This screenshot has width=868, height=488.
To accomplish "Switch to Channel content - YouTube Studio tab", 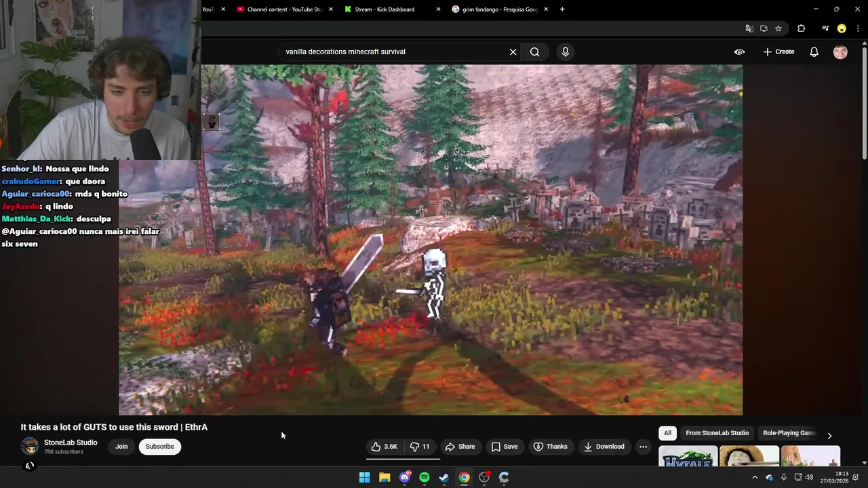I will pyautogui.click(x=284, y=9).
